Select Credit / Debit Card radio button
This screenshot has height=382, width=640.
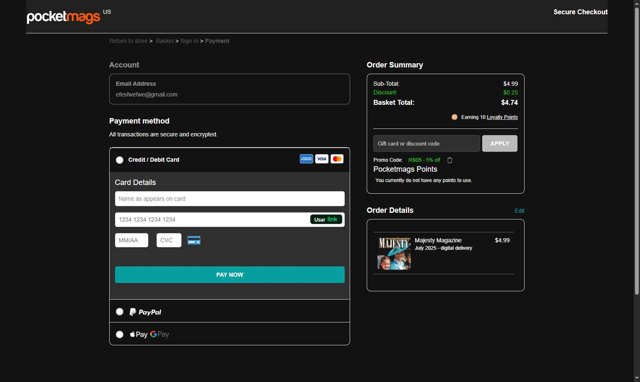pos(120,160)
